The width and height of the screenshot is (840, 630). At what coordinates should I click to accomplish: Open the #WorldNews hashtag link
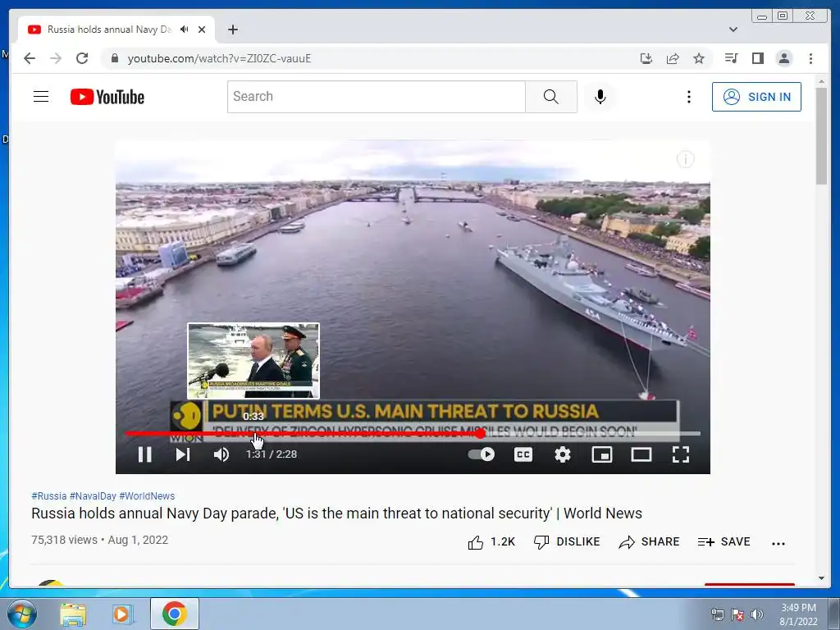tap(147, 496)
